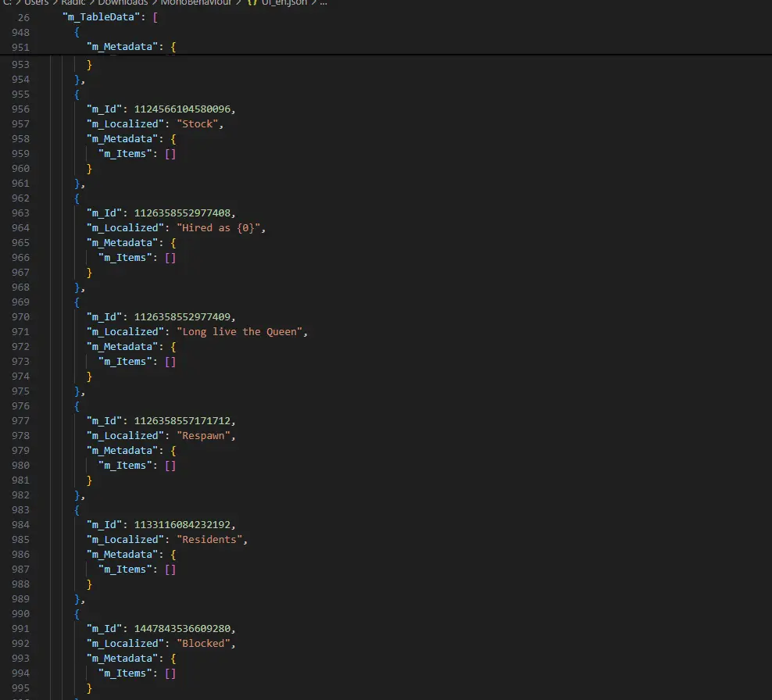Click "m_Metadata" key on line 958
The height and width of the screenshot is (700, 772).
click(122, 139)
